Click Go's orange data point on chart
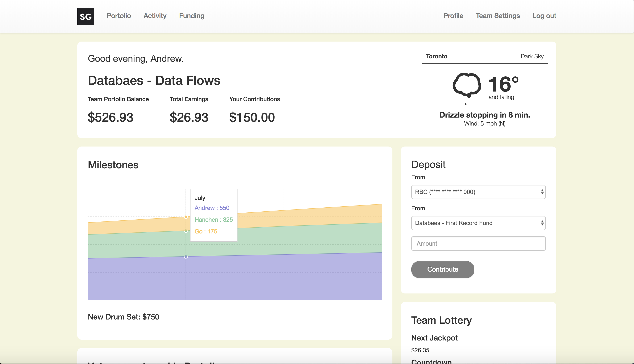The width and height of the screenshot is (634, 364). coord(186,217)
